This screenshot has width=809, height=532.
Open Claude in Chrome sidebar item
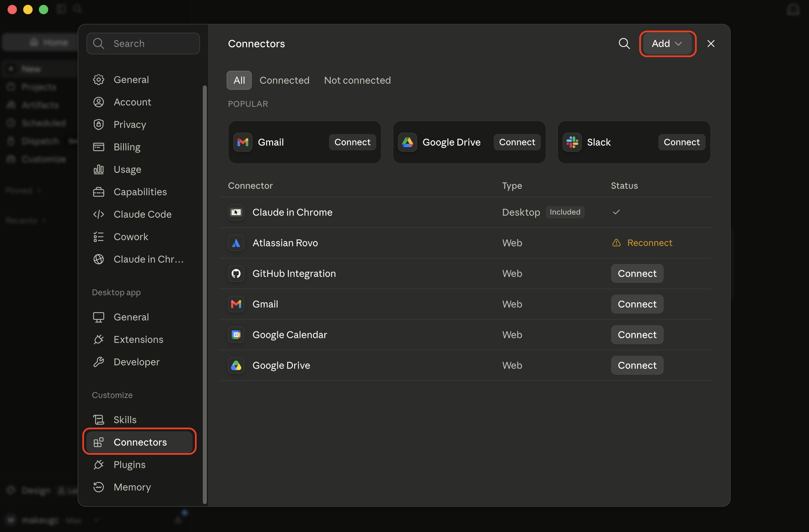[x=139, y=259]
